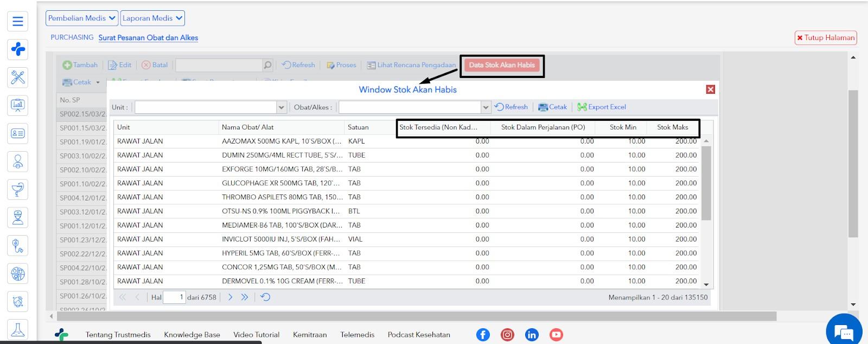This screenshot has width=868, height=344.
Task: Open the Cetak dropdown in main toolbar
Action: point(81,82)
